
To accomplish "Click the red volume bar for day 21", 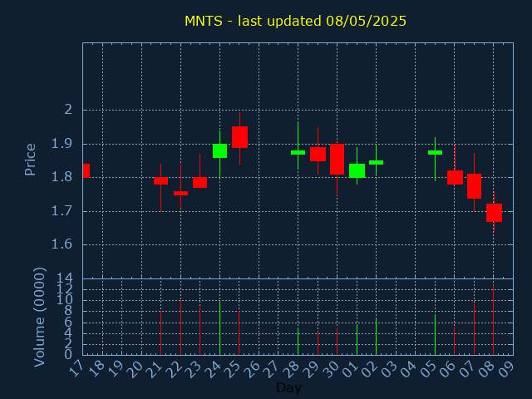I will tap(160, 333).
